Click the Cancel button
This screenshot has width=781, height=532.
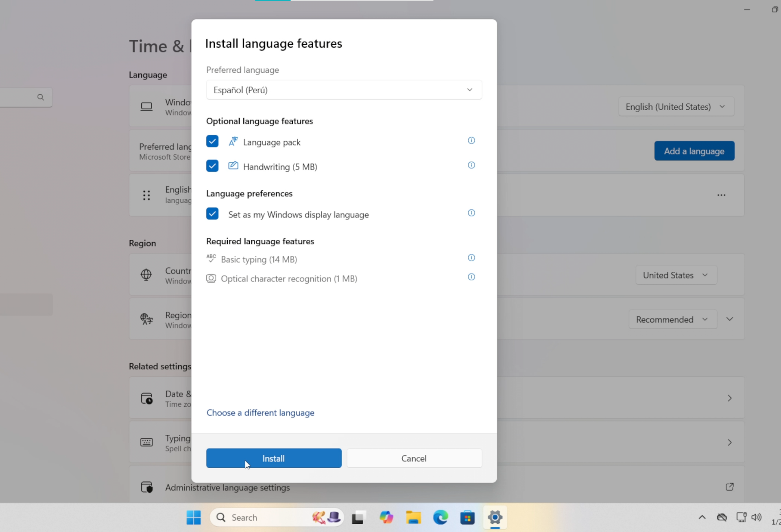pyautogui.click(x=414, y=458)
